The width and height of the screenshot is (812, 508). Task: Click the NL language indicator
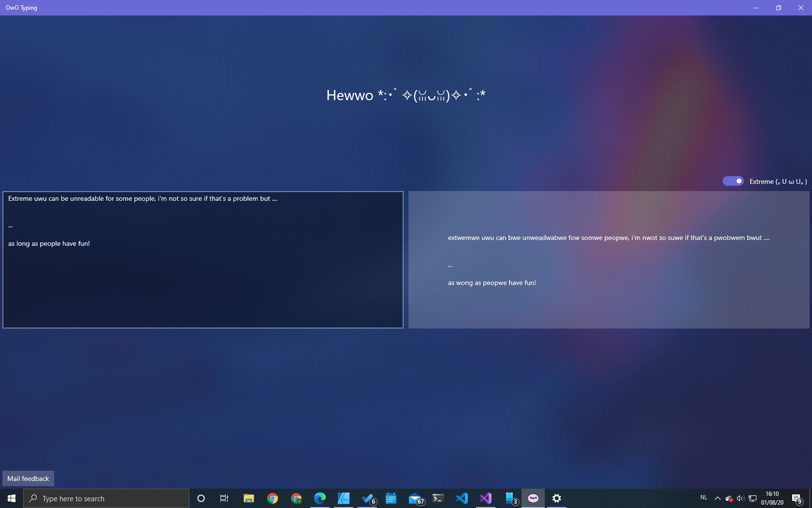(x=704, y=497)
